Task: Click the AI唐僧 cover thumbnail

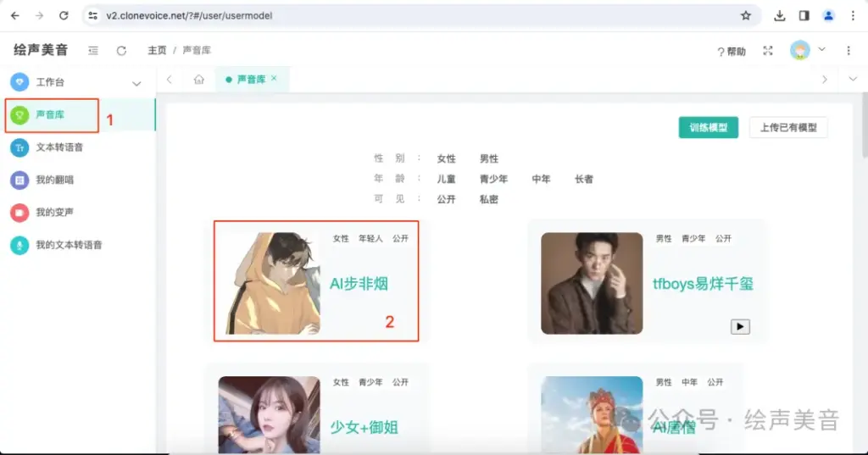Action: [x=592, y=415]
